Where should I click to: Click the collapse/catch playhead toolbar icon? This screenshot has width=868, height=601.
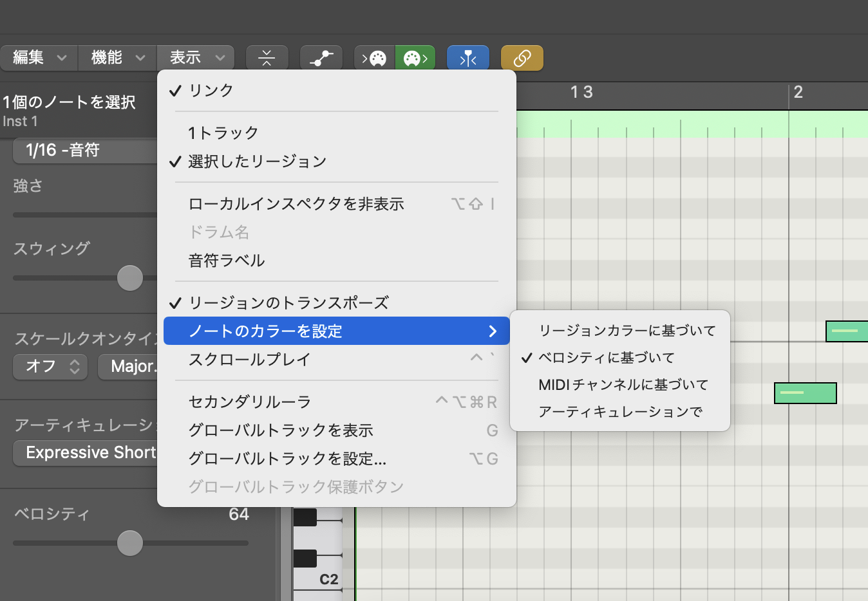(x=267, y=58)
